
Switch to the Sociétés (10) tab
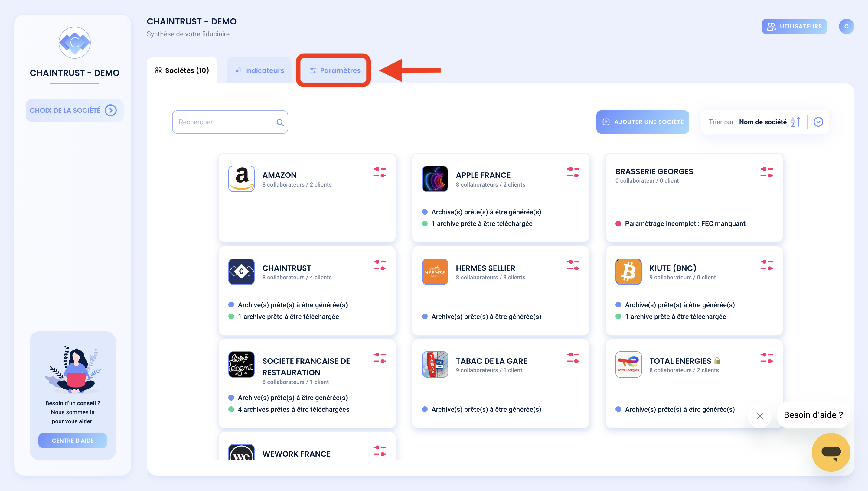coord(182,70)
